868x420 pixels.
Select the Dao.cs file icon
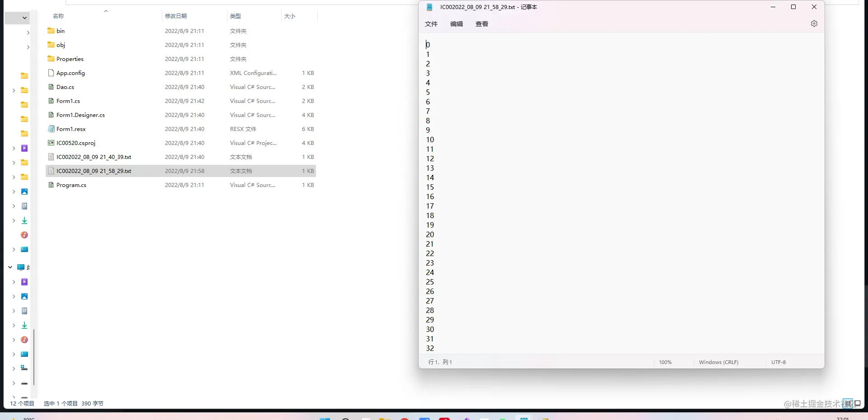[51, 87]
